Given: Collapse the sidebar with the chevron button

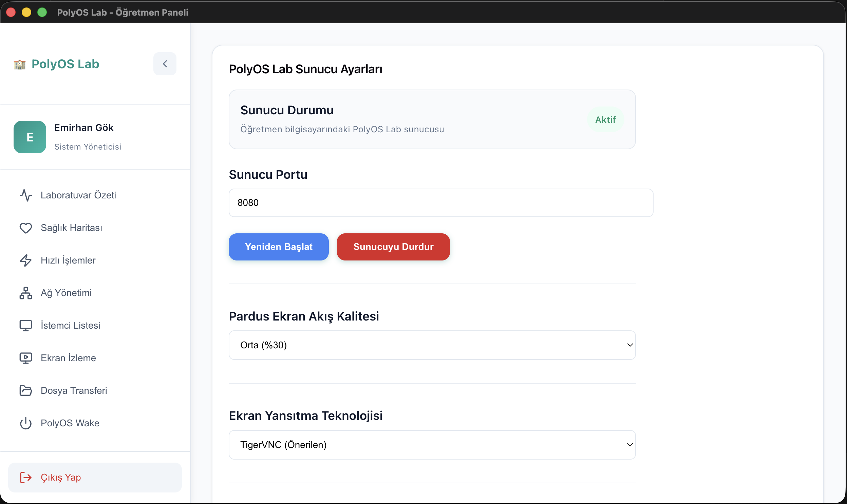Looking at the screenshot, I should [x=165, y=64].
